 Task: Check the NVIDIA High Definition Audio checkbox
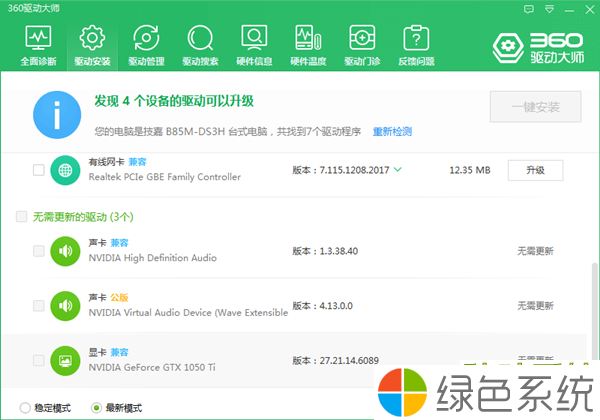[x=39, y=251]
